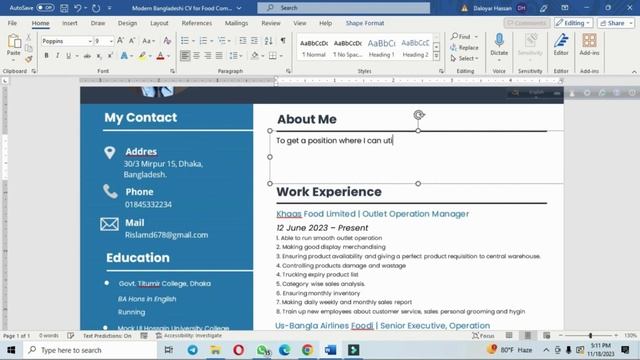Open the font size dropdown
The image size is (640, 360).
tap(111, 41)
